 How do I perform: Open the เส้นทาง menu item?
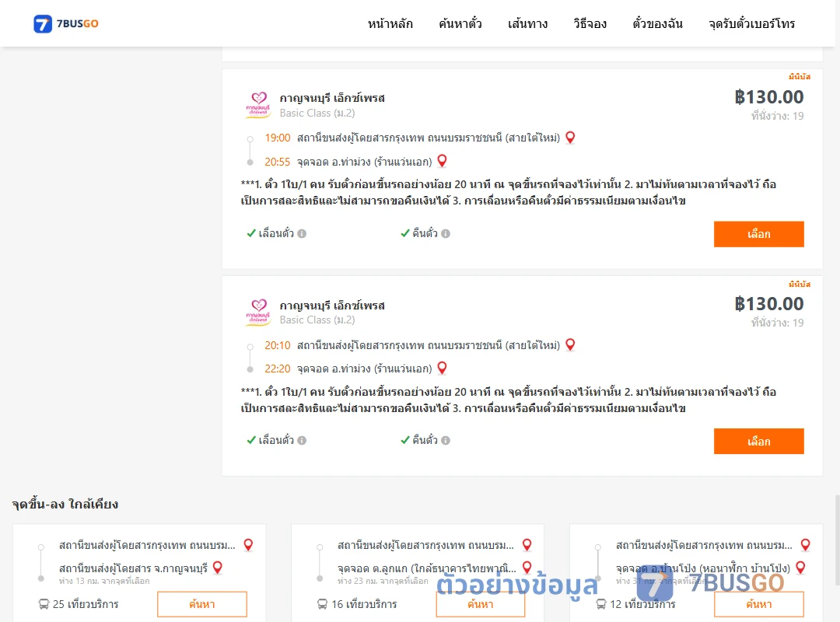pyautogui.click(x=527, y=23)
